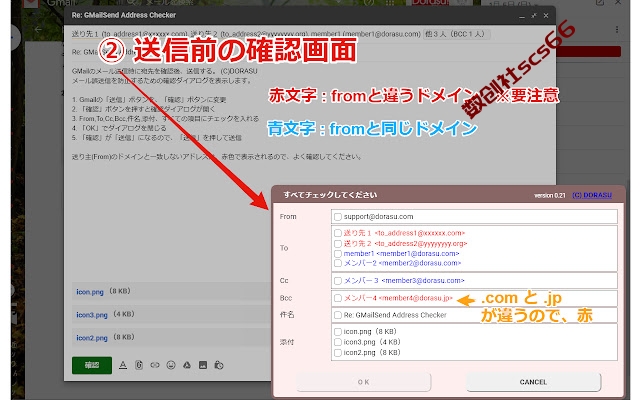The height and width of the screenshot is (400, 640).
Task: Check the icon.png attachment checkbox in dialog
Action: 338,332
